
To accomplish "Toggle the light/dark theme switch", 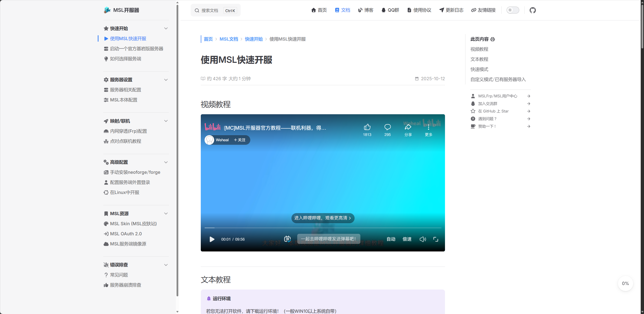I will coord(513,10).
